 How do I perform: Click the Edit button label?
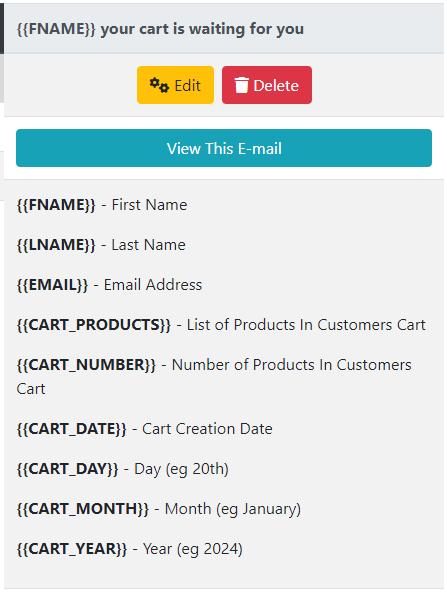click(187, 86)
